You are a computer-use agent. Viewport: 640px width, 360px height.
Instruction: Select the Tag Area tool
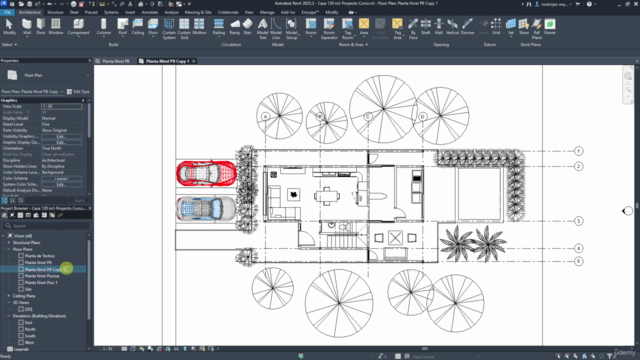(397, 29)
